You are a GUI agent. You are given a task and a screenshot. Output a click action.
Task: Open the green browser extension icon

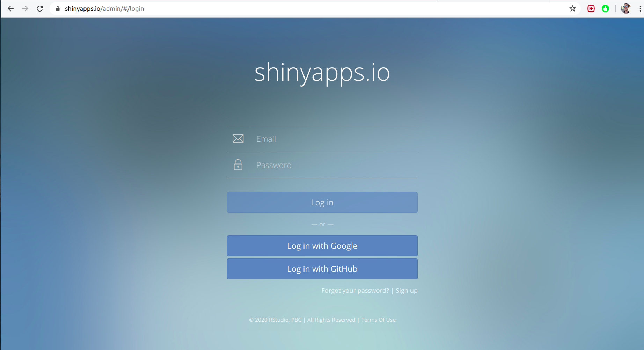pos(605,8)
